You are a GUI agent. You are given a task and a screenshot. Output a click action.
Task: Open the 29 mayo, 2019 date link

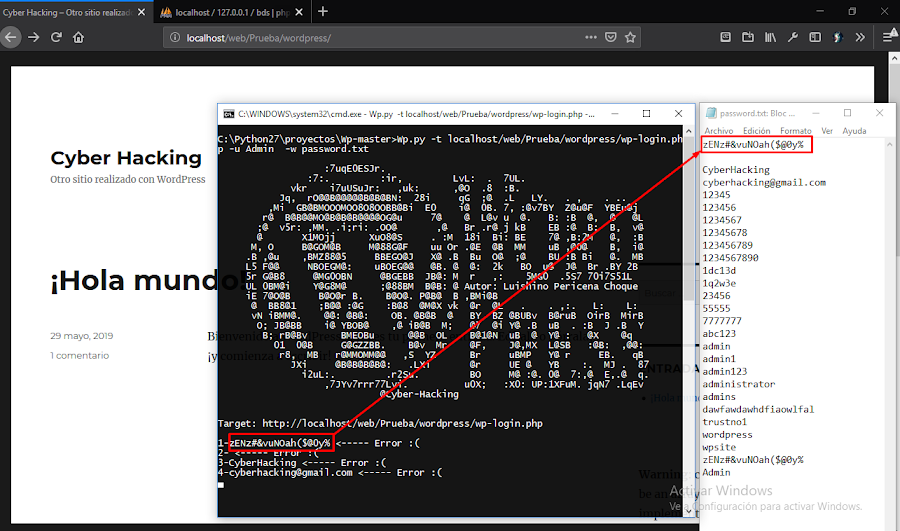pyautogui.click(x=82, y=336)
